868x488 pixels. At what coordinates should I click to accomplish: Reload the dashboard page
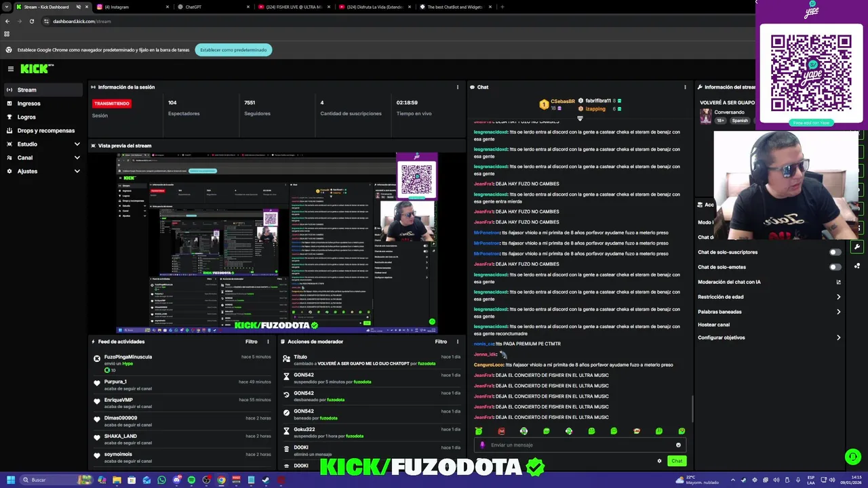click(31, 21)
